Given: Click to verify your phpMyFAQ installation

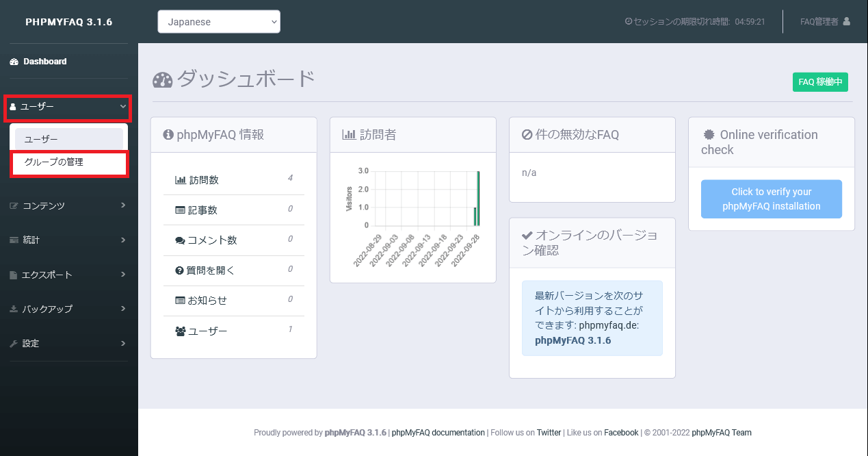Looking at the screenshot, I should pyautogui.click(x=771, y=199).
